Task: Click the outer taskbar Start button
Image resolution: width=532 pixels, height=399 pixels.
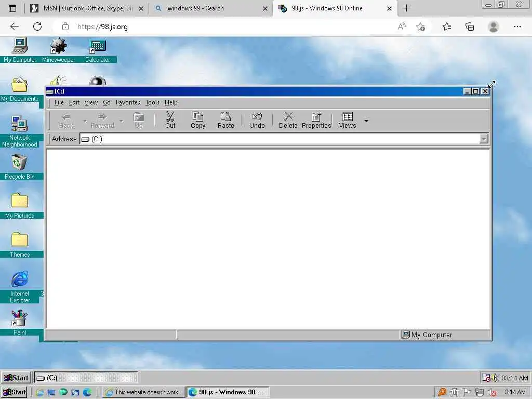Action: tap(14, 392)
